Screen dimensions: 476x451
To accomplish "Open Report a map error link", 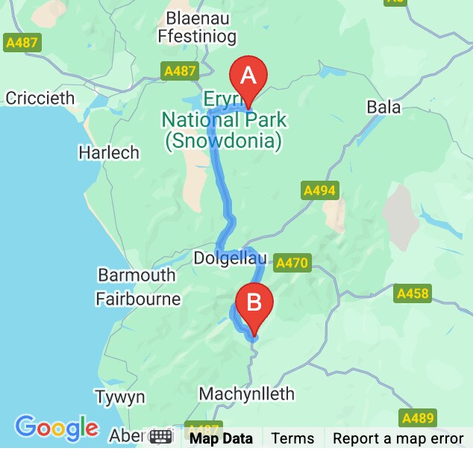I will (398, 438).
